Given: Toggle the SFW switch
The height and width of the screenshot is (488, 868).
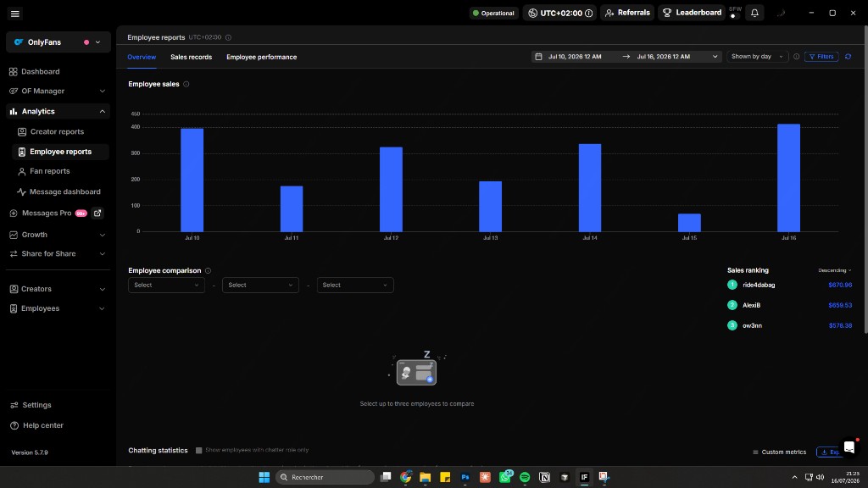Looking at the screenshot, I should (x=735, y=16).
